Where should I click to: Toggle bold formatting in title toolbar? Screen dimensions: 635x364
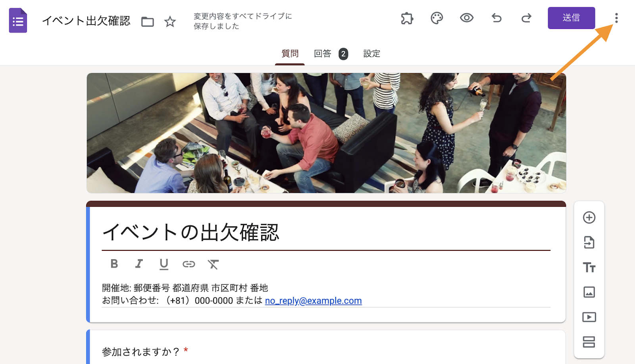click(114, 264)
